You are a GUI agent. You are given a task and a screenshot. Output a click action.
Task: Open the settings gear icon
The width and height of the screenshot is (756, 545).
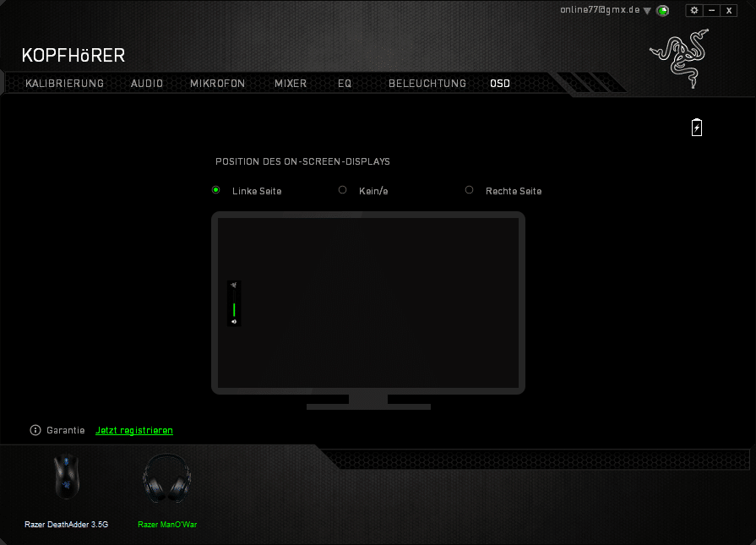pos(694,10)
